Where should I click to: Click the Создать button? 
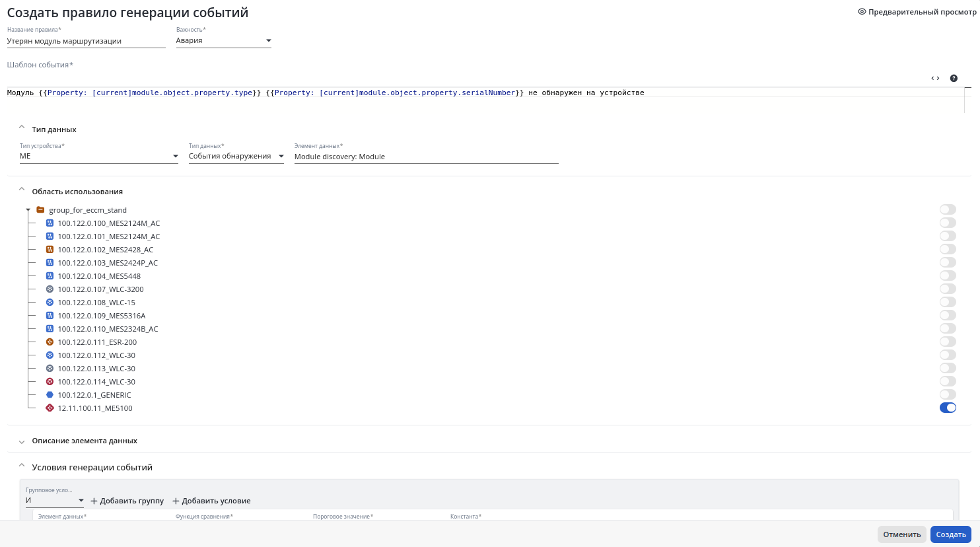tap(951, 534)
